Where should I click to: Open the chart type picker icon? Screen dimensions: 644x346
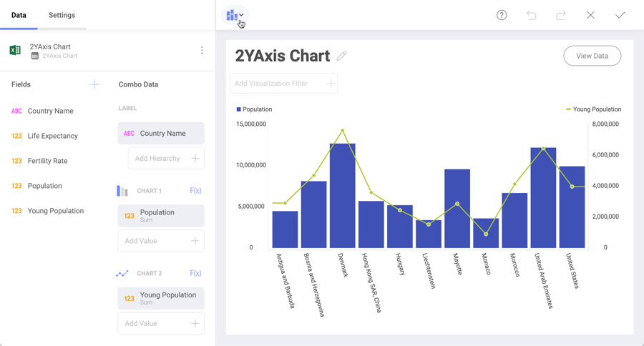(x=234, y=15)
